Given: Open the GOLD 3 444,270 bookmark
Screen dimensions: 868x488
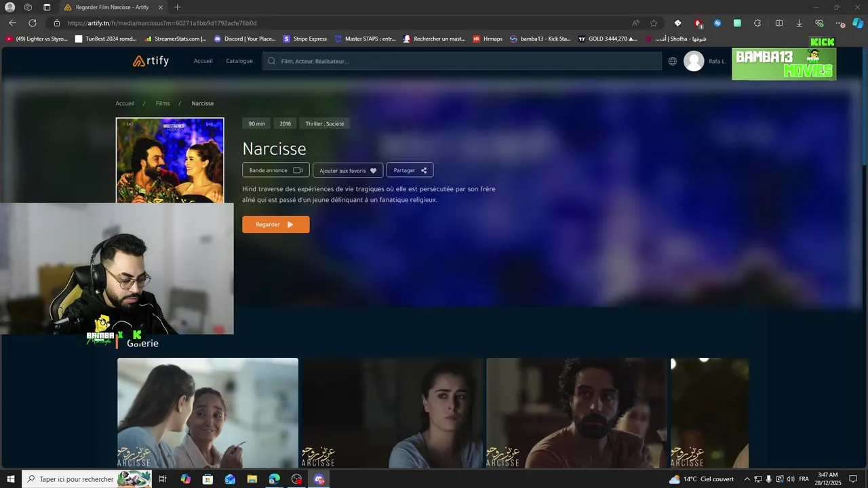Looking at the screenshot, I should (x=608, y=39).
